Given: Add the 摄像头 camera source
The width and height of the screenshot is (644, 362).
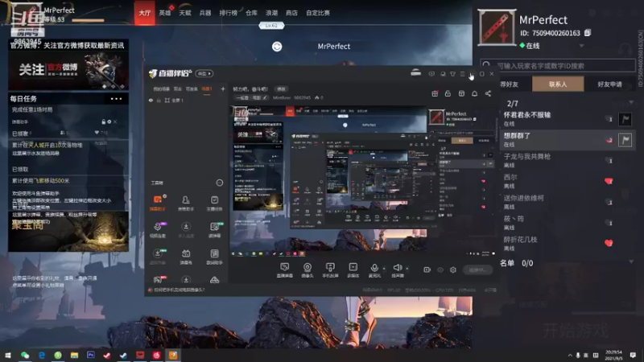Looking at the screenshot, I should 308,270.
